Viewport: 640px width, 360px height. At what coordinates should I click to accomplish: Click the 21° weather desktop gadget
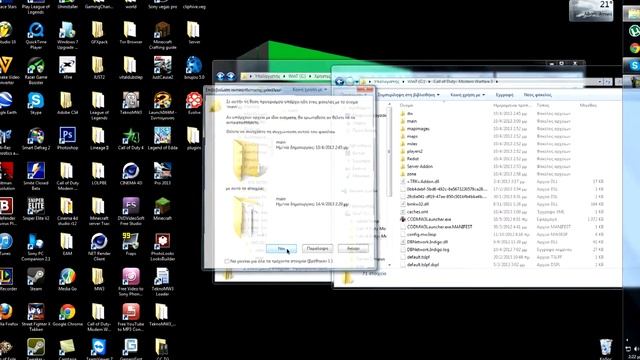click(x=591, y=10)
